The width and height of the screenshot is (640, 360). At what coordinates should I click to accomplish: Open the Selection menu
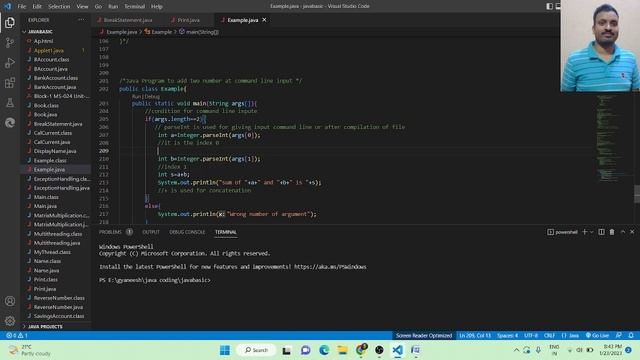[59, 7]
